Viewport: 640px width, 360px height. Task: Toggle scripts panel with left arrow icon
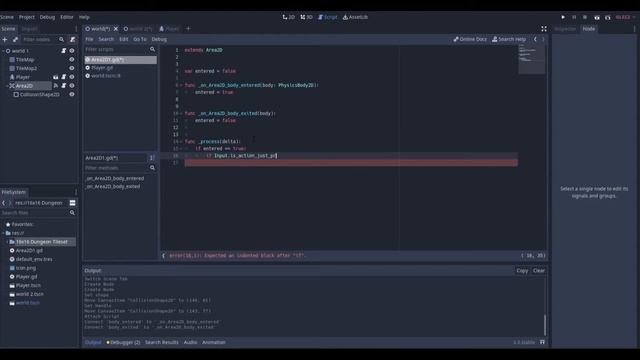click(164, 256)
